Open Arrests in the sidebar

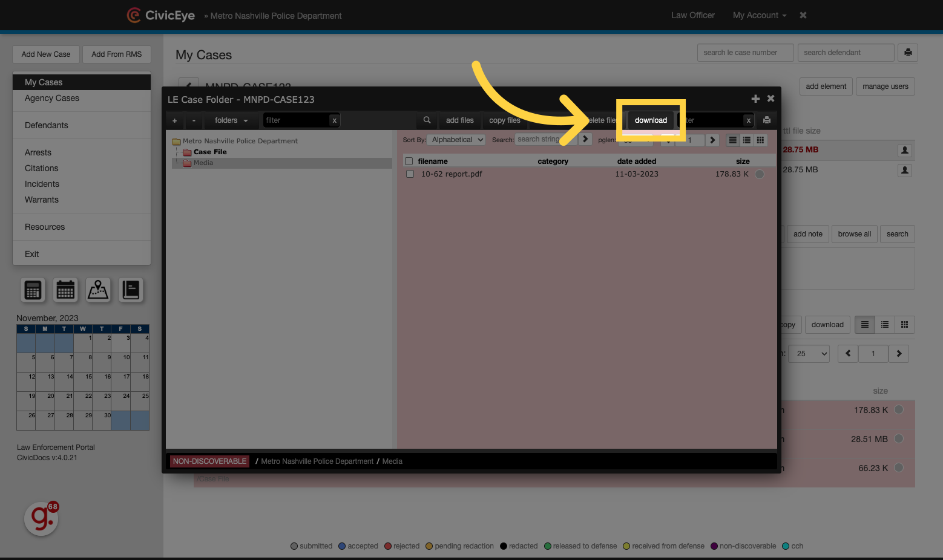coord(82,152)
